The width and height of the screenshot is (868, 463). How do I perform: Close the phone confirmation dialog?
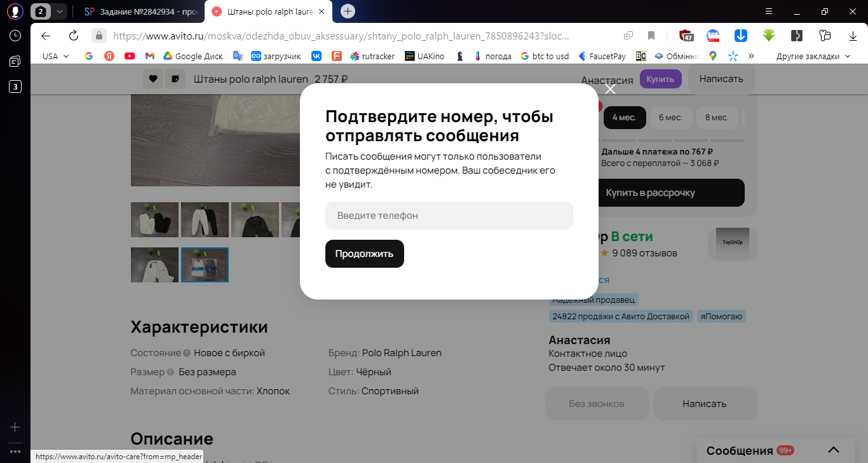tap(611, 89)
